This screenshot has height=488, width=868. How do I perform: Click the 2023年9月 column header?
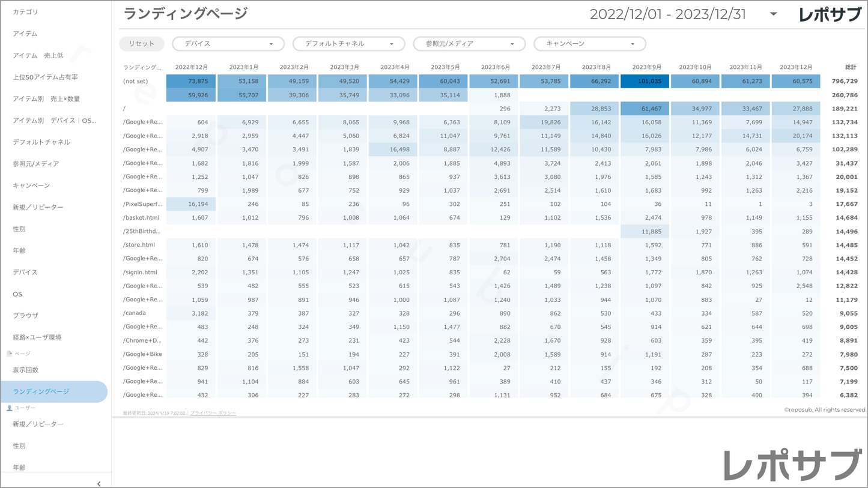(x=646, y=67)
